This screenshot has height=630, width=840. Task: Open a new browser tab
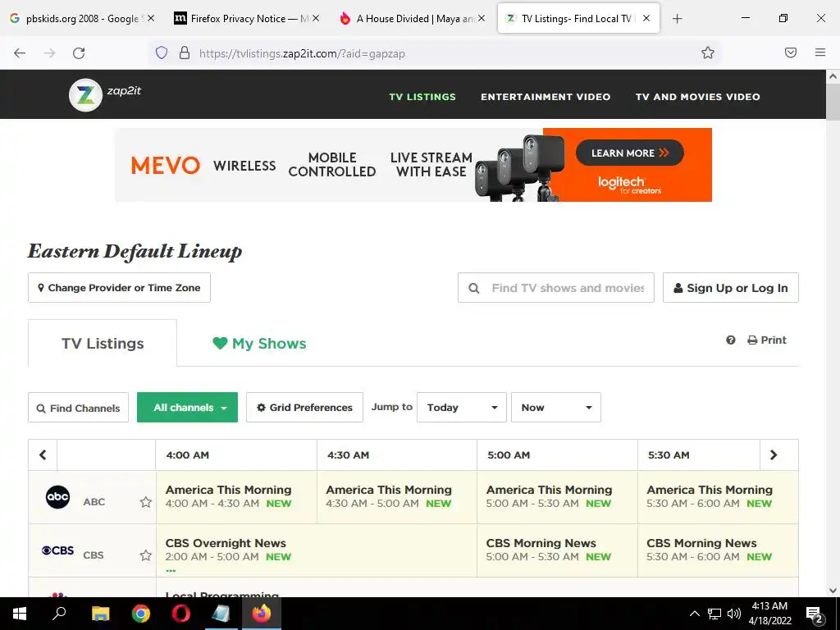coord(677,19)
